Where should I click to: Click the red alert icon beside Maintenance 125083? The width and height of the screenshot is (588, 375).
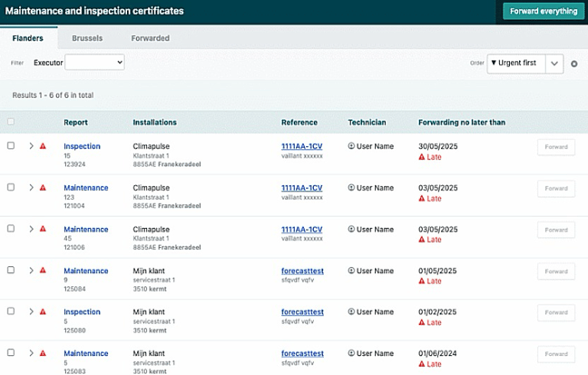pos(43,353)
